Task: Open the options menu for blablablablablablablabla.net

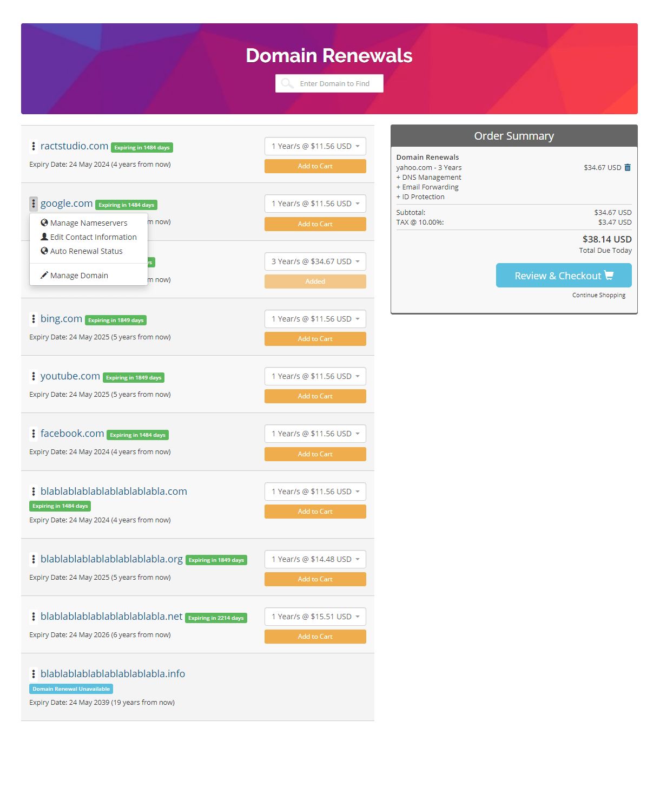Action: tap(34, 617)
